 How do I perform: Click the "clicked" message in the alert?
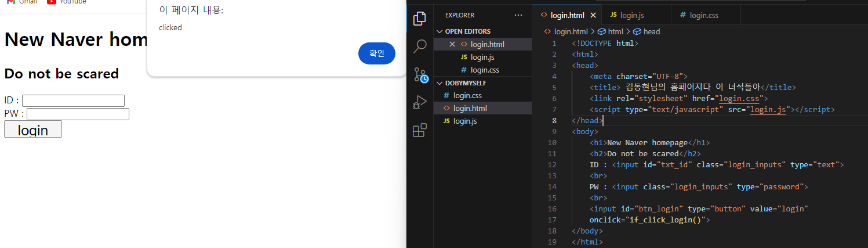point(170,27)
